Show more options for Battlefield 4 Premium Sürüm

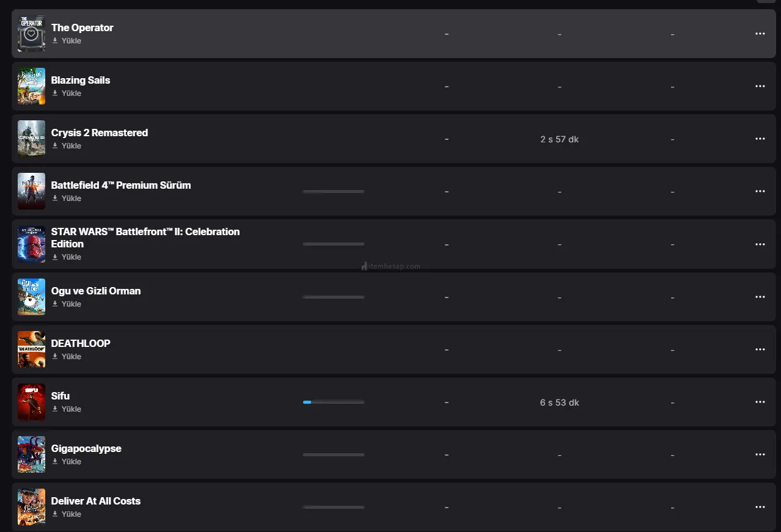point(760,191)
